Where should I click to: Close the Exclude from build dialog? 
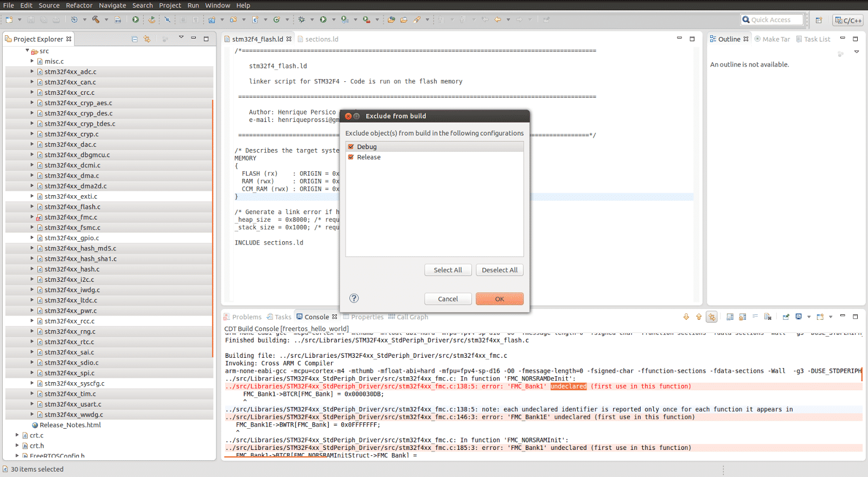(x=348, y=116)
